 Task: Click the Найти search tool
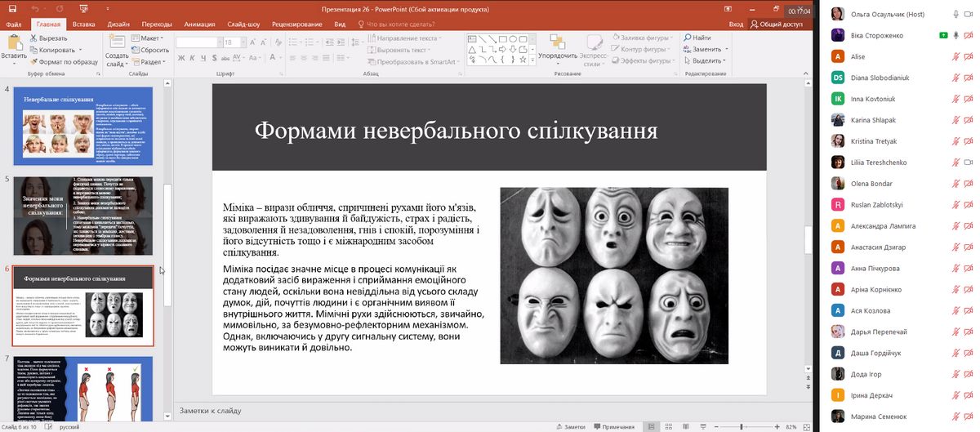(697, 38)
